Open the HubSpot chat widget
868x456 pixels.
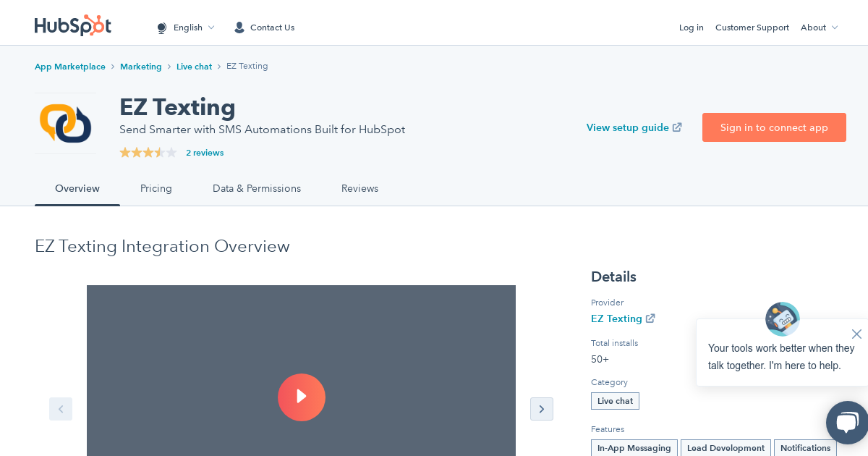click(x=847, y=423)
